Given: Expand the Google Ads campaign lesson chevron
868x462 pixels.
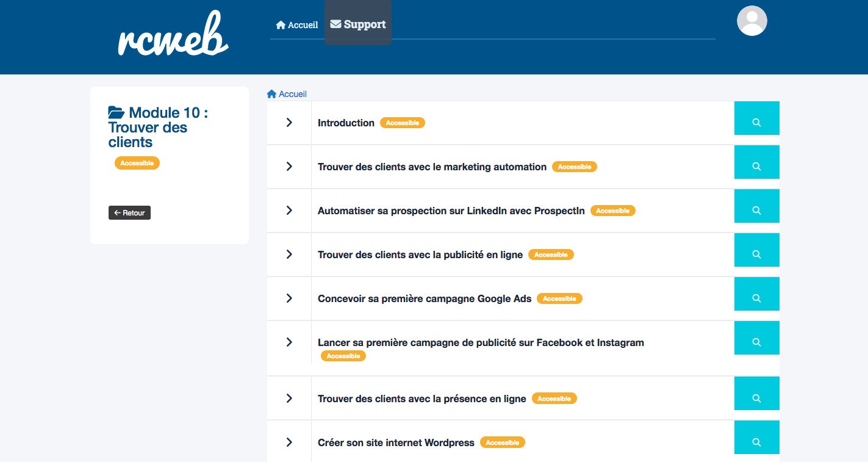Looking at the screenshot, I should coord(289,298).
